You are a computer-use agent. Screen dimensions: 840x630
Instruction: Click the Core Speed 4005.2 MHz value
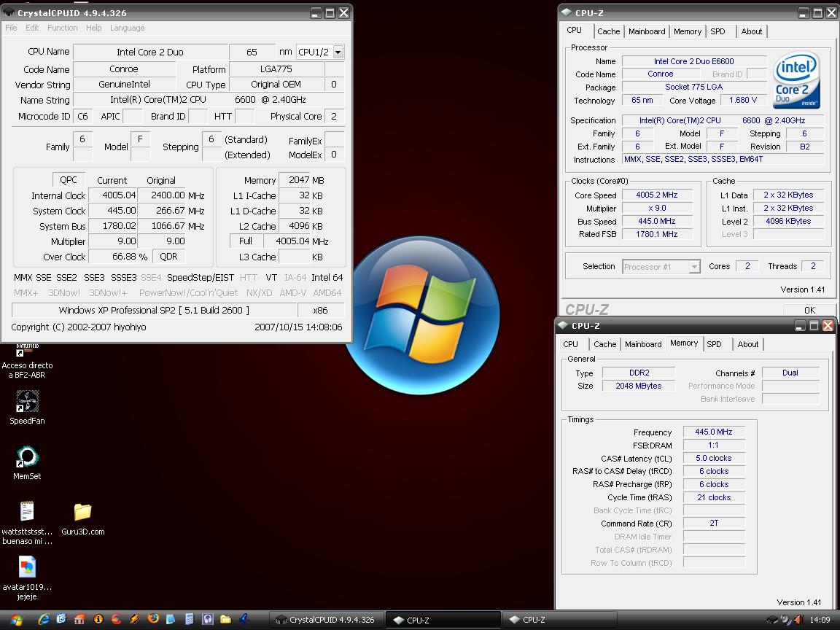pyautogui.click(x=657, y=195)
